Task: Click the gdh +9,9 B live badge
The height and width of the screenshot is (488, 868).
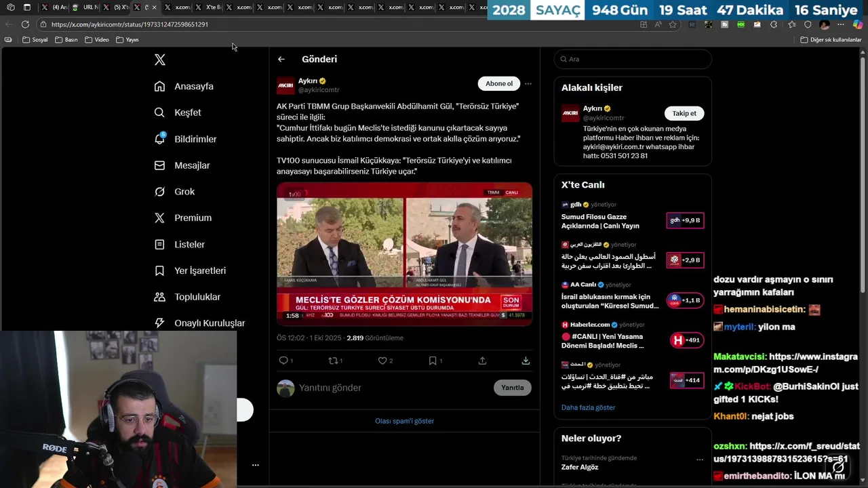Action: [685, 220]
